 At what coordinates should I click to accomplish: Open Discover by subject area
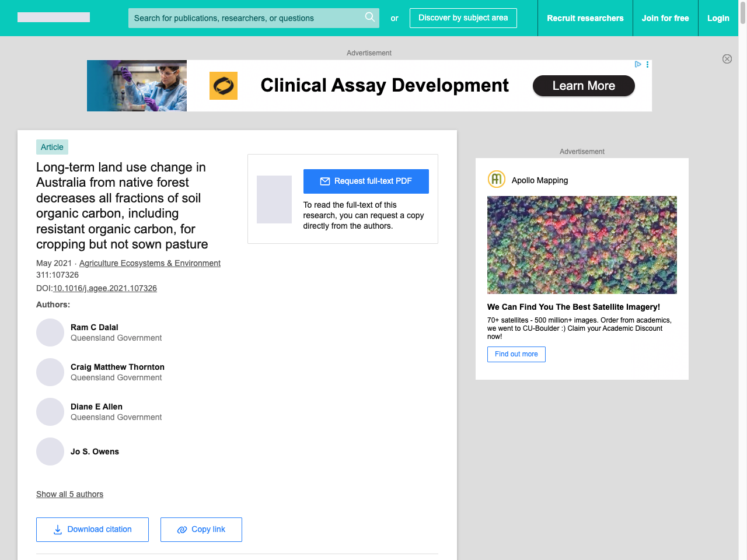[463, 18]
